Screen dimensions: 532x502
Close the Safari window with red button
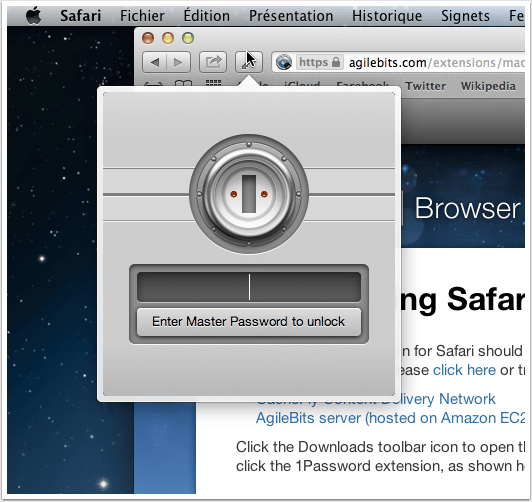(x=148, y=38)
